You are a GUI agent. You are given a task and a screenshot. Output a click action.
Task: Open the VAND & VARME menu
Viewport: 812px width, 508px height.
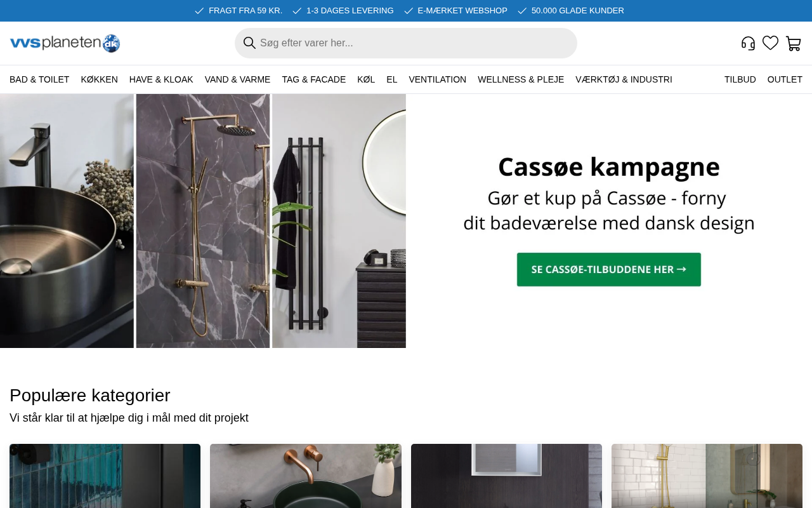click(x=237, y=79)
